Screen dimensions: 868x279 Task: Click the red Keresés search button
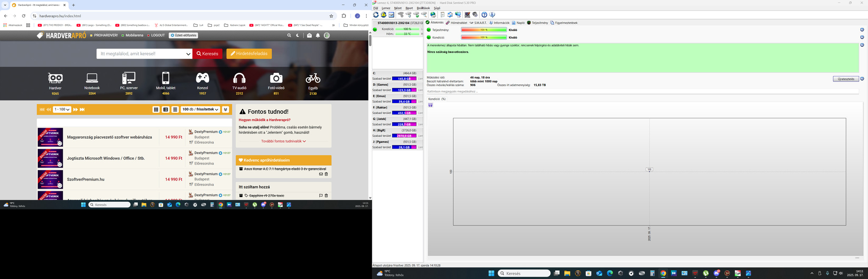tap(208, 54)
